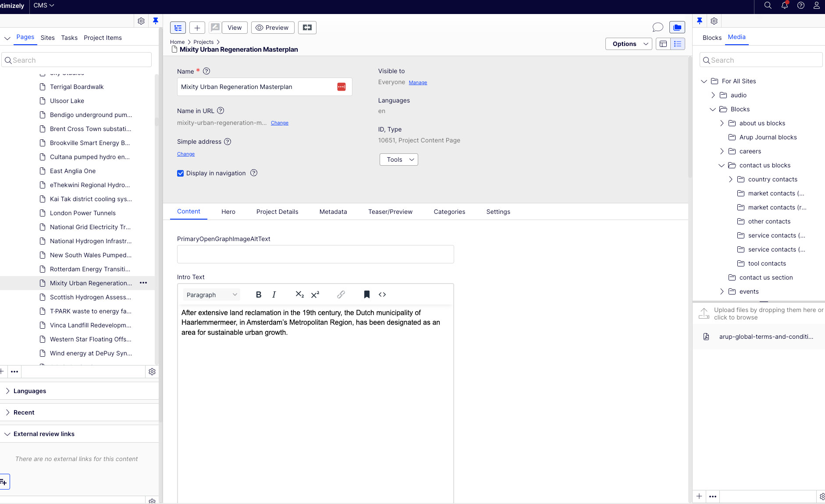Click upload files drop area icon

point(704,313)
